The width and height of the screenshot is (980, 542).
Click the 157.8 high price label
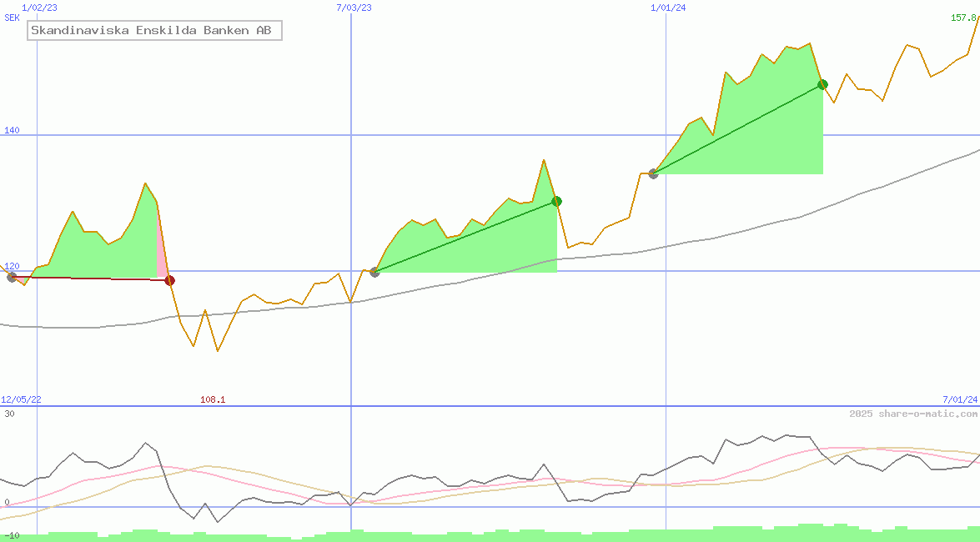point(963,18)
